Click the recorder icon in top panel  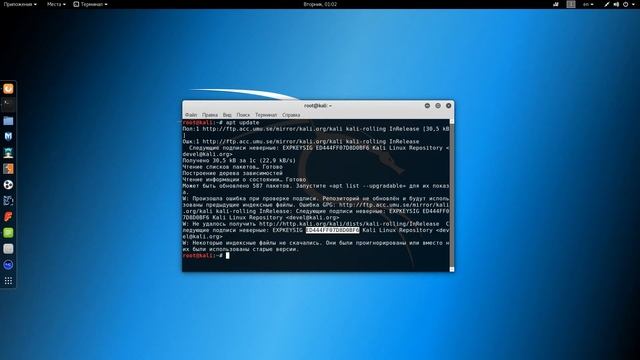(x=556, y=4)
